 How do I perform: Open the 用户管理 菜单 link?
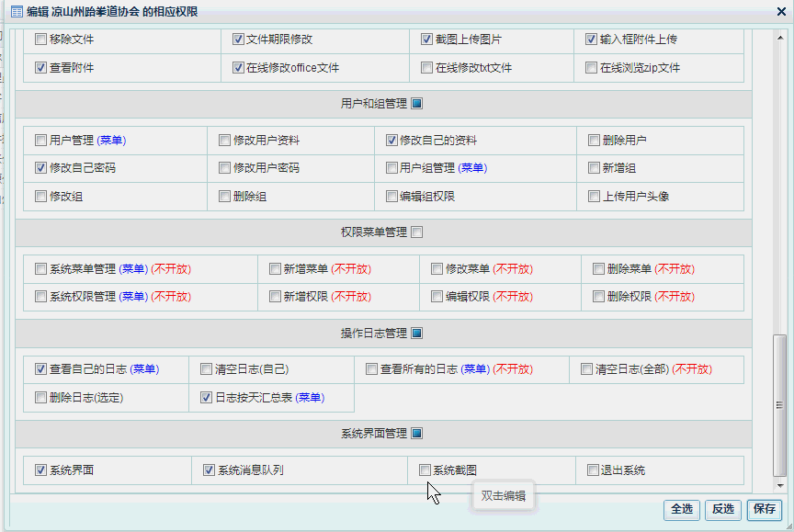pos(114,140)
